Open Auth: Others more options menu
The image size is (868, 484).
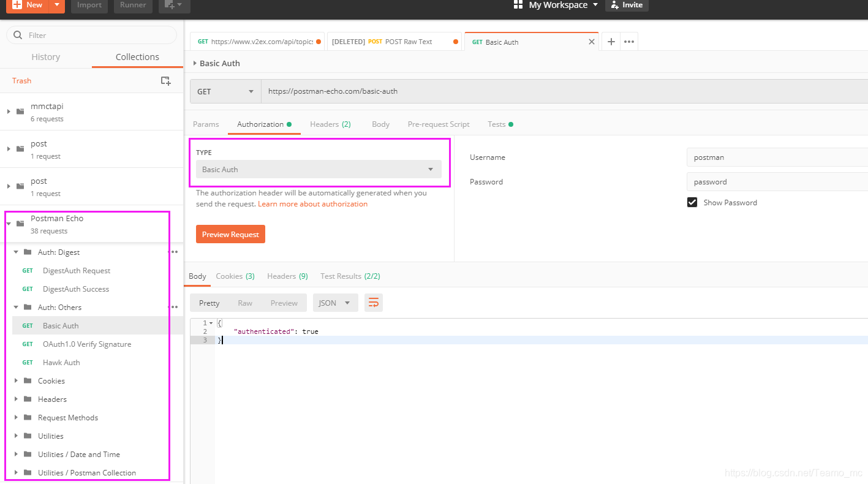pyautogui.click(x=173, y=307)
